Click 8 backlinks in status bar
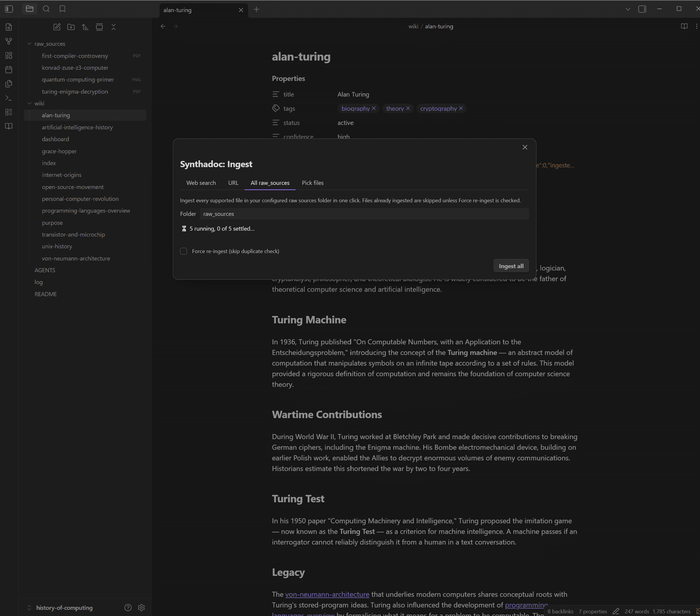Viewport: 700px width, 616px height. (560, 611)
